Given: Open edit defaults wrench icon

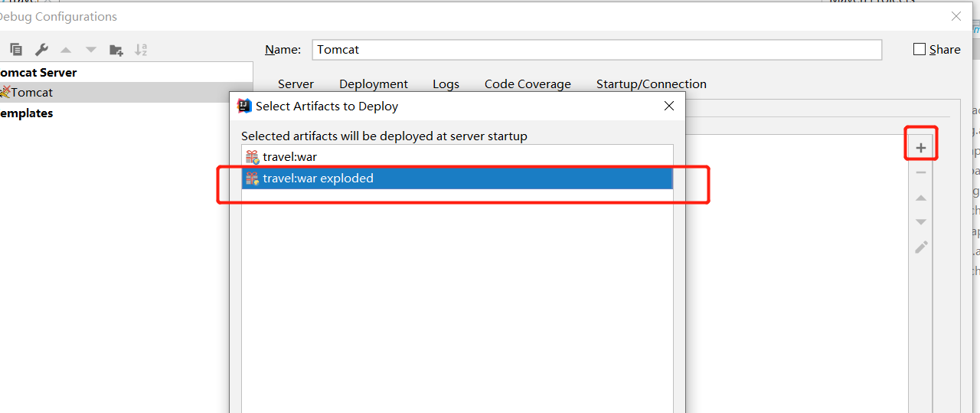Looking at the screenshot, I should [x=41, y=50].
